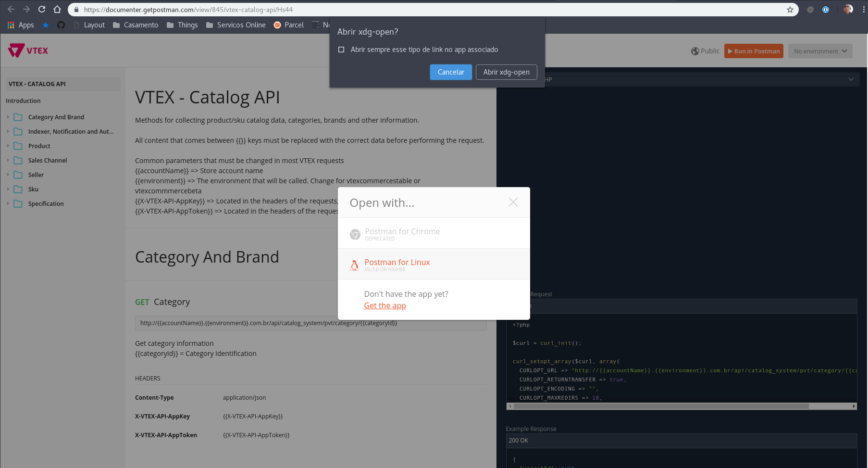This screenshot has width=868, height=468.
Task: Click the Specification folder icon
Action: click(x=18, y=203)
